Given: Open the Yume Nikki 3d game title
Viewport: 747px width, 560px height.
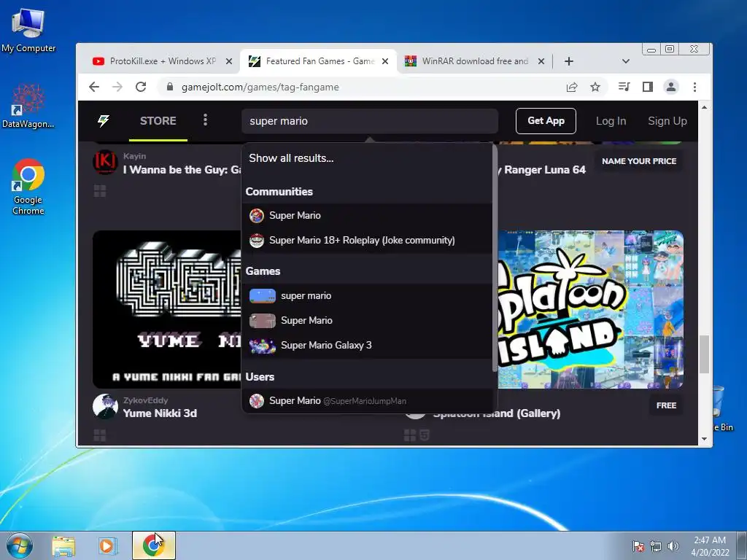Looking at the screenshot, I should [160, 413].
